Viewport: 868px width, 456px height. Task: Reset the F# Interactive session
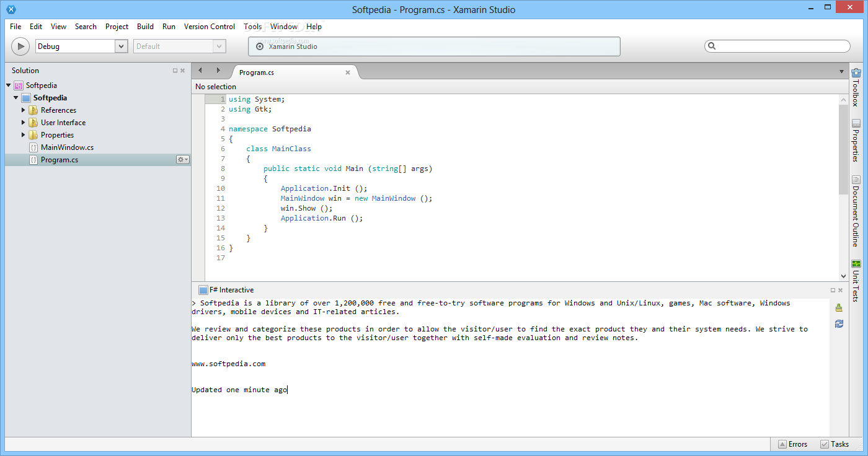(x=839, y=323)
